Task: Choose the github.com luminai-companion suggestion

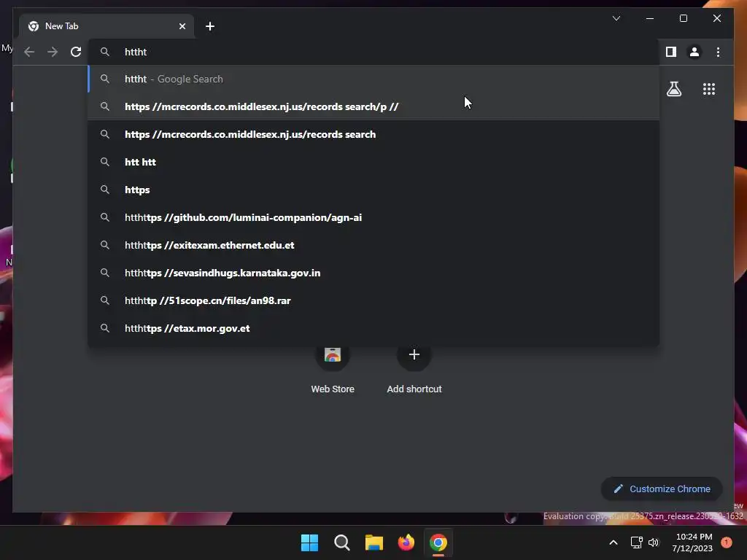Action: (373, 217)
